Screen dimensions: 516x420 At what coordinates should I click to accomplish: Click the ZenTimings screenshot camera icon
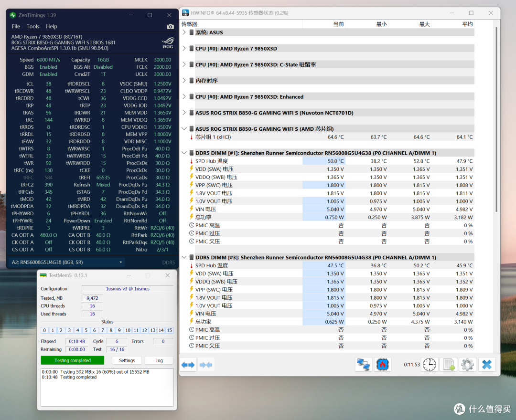(170, 27)
